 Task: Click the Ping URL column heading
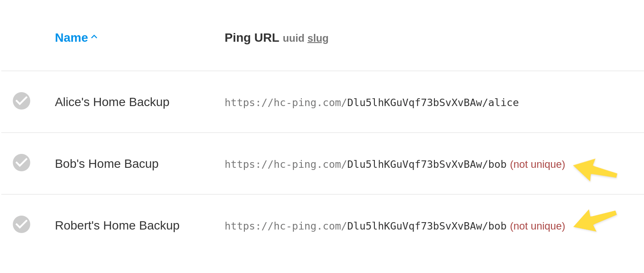[x=252, y=38]
